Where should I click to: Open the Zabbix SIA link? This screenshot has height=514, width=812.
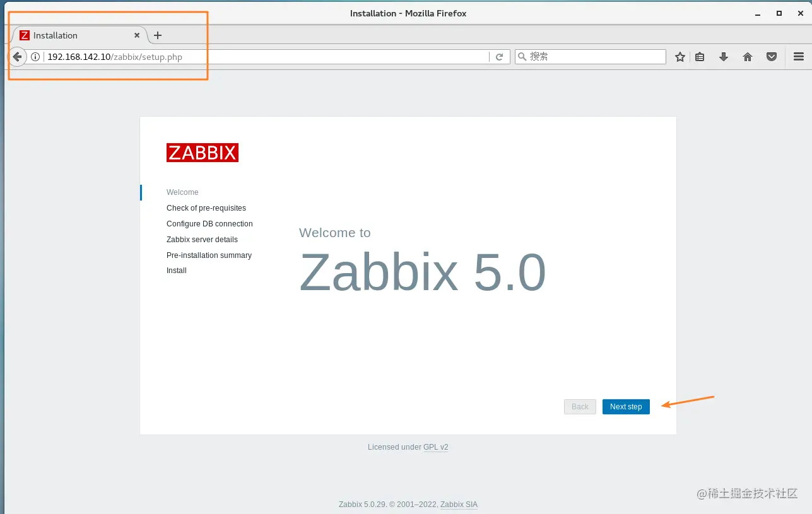[x=459, y=505]
